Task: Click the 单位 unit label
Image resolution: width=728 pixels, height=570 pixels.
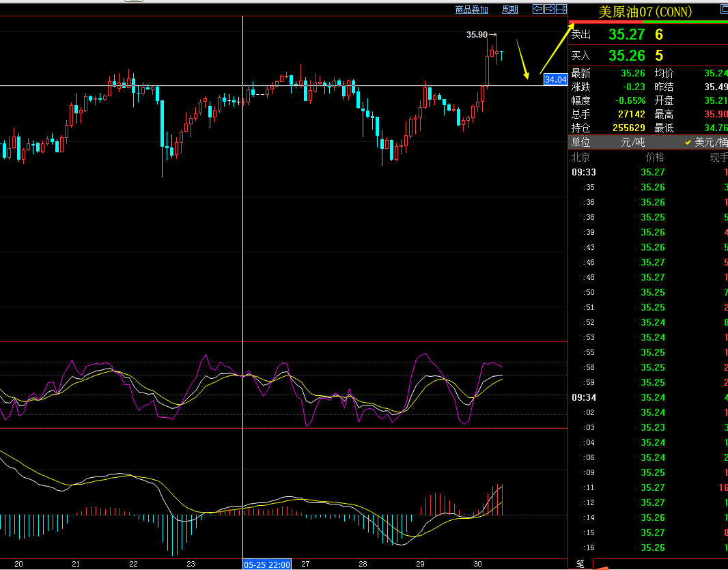Action: coord(581,143)
